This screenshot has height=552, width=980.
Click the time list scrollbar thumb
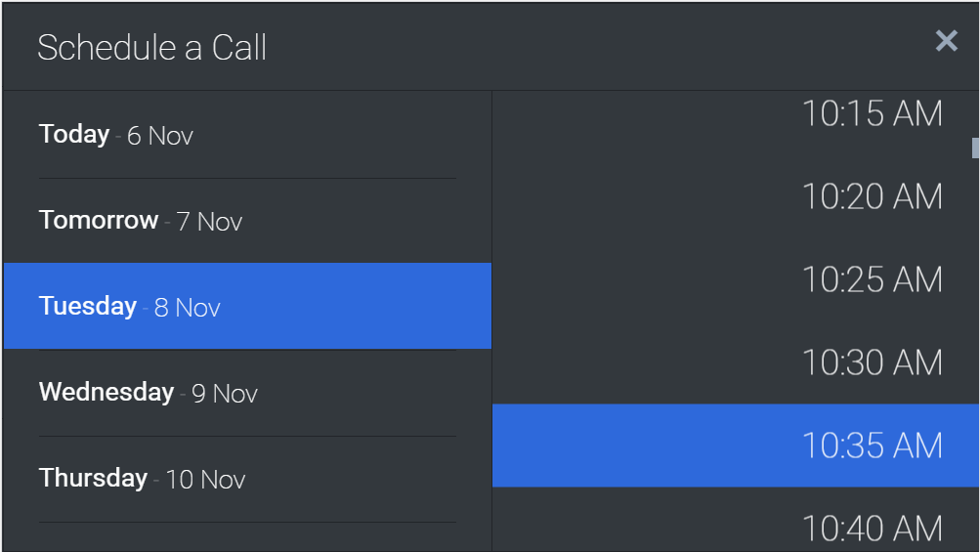[975, 148]
